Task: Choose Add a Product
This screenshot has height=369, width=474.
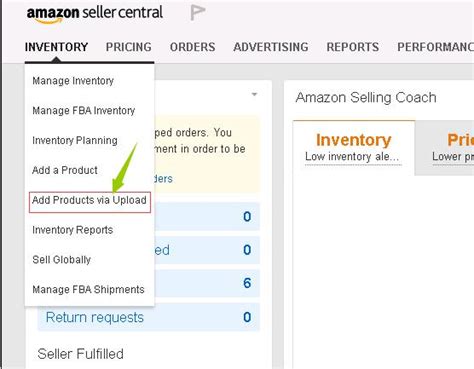Action: click(x=65, y=170)
